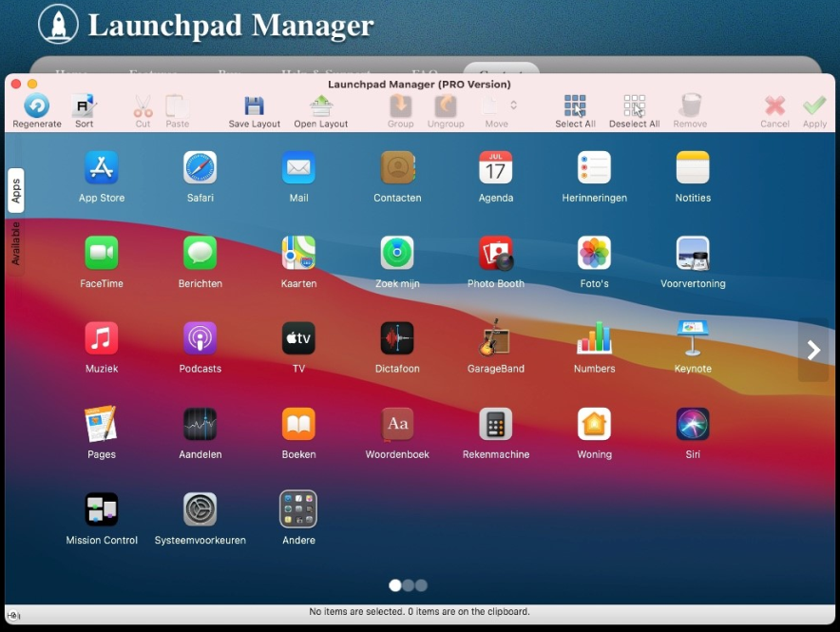Select the Muziek app icon
Viewport: 840px width, 632px height.
tap(102, 338)
